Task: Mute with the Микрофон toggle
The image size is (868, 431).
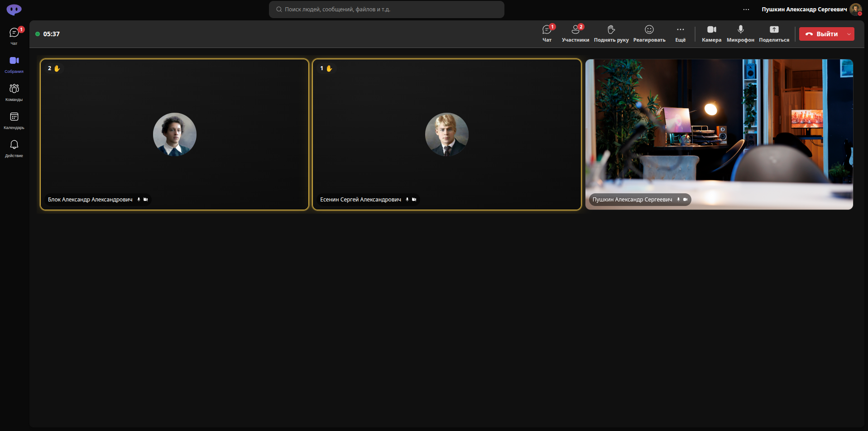Action: [741, 34]
